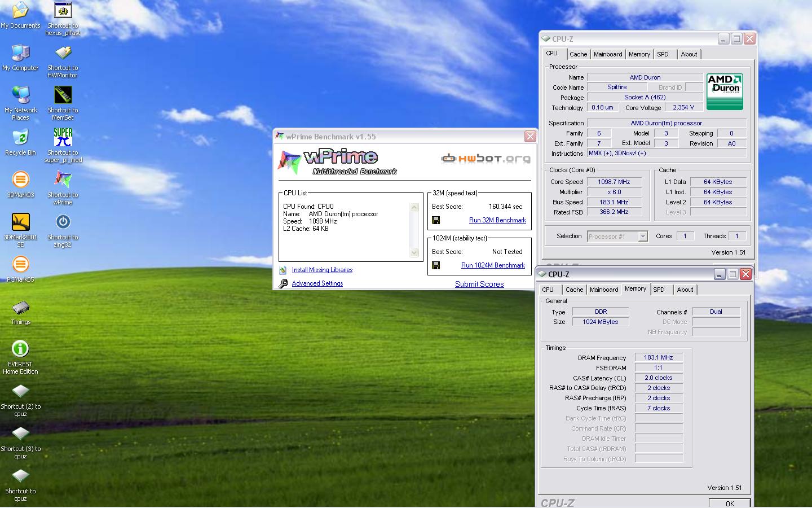Close the wPrime Benchmark window

[x=530, y=137]
